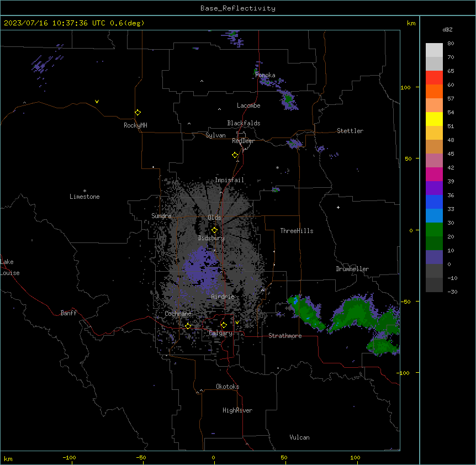Click the -100 tick on the bottom axis
476x465 pixels.
[x=69, y=458]
